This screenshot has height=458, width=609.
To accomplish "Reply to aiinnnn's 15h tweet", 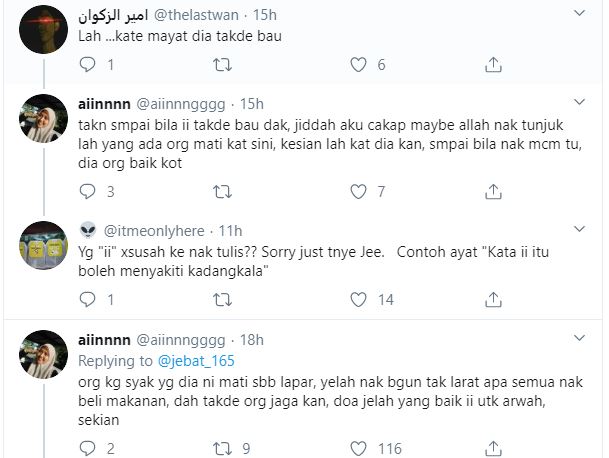I will (x=87, y=191).
